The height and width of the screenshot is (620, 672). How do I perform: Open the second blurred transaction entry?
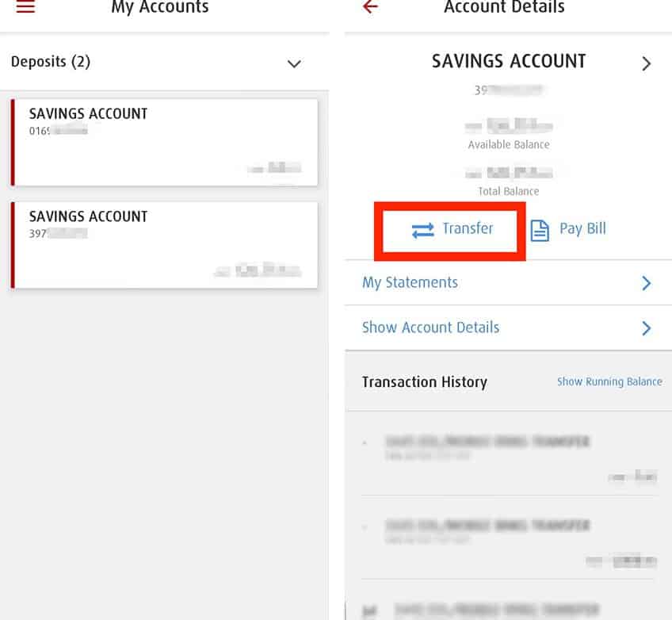point(509,541)
